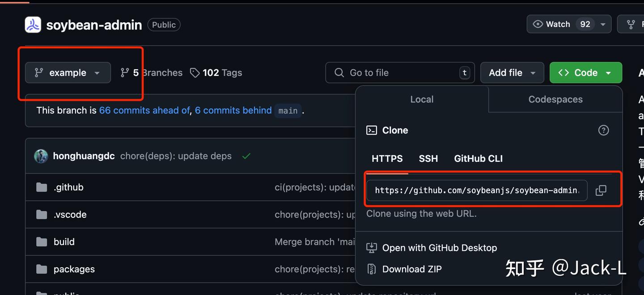Click the soybean-admin repository avatar logo
644x295 pixels.
click(x=32, y=25)
